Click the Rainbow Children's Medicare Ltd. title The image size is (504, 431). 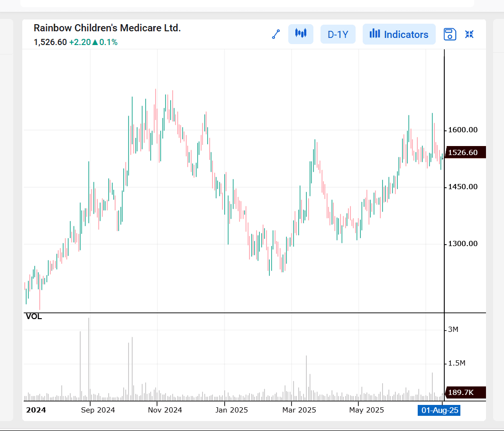point(107,28)
